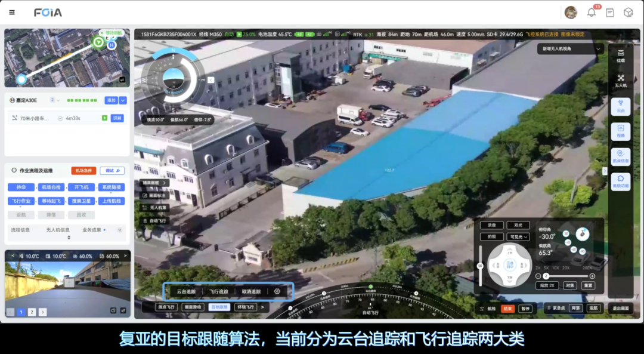Toggle 双光 dual-light mode

(x=518, y=226)
